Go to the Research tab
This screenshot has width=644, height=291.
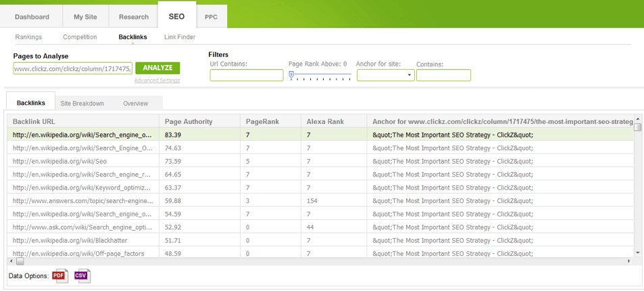tap(134, 18)
